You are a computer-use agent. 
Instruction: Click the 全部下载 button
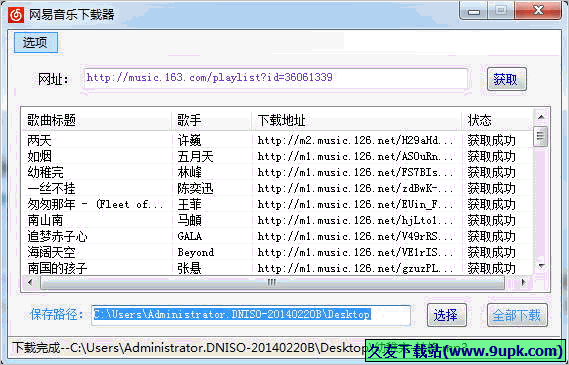pos(517,315)
